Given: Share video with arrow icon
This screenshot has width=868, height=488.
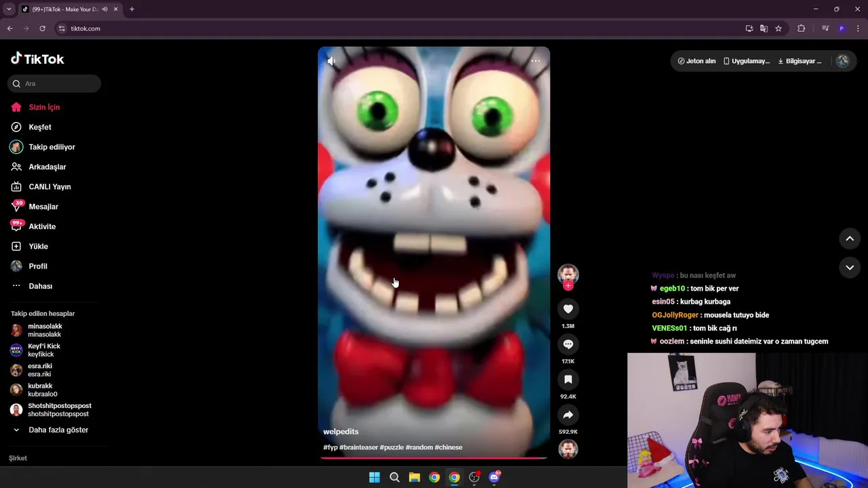Looking at the screenshot, I should click(568, 415).
